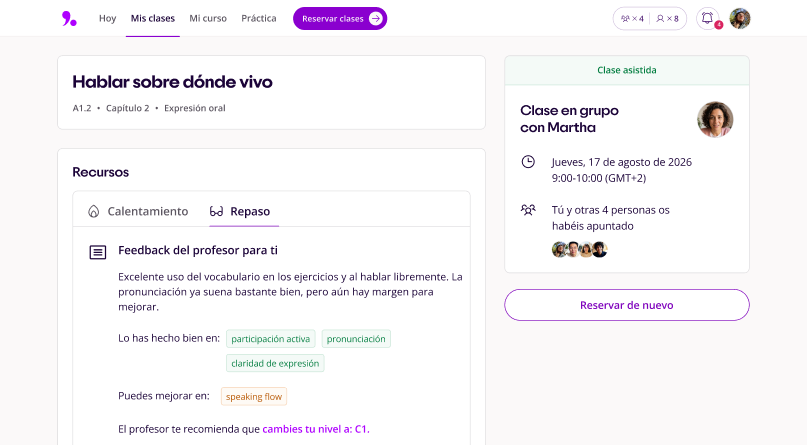This screenshot has width=807, height=445.
Task: Click the Clase en grupo con Martha heading
Action: tap(569, 119)
